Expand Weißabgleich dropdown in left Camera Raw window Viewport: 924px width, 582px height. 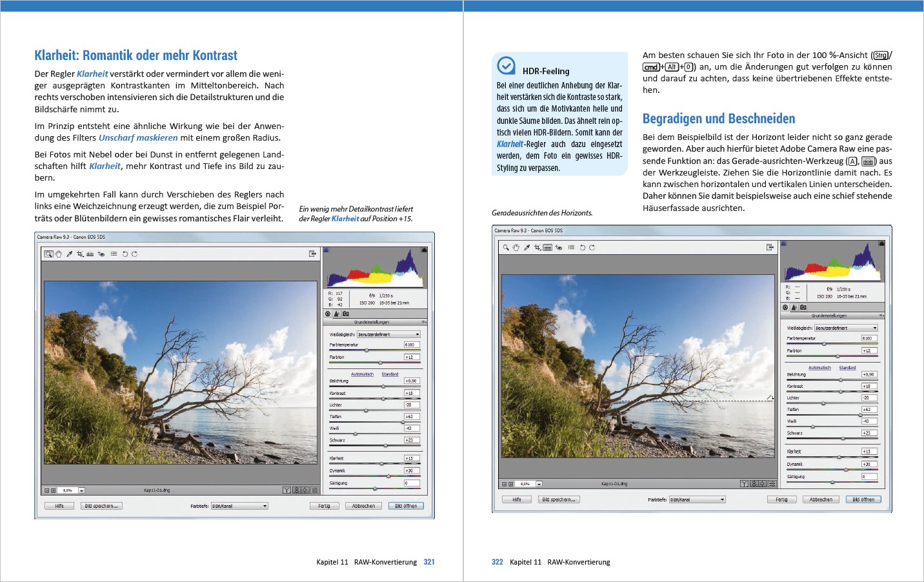click(389, 334)
